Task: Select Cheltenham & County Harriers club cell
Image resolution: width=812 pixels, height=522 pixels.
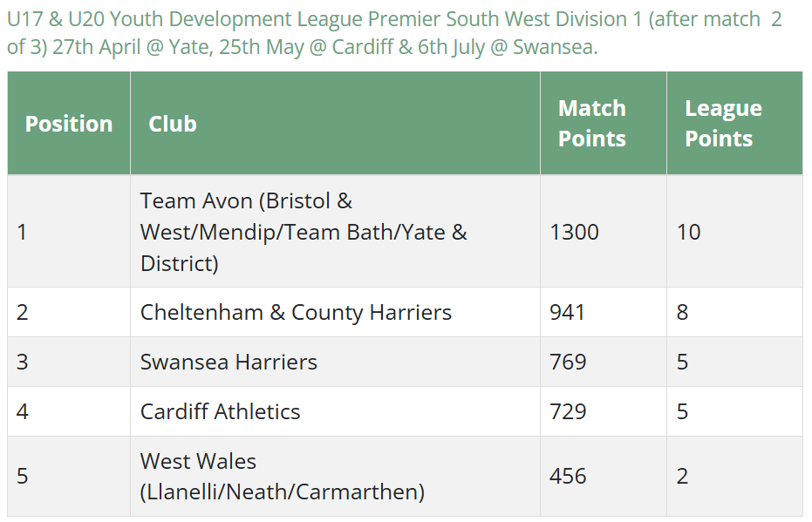Action: [335, 312]
